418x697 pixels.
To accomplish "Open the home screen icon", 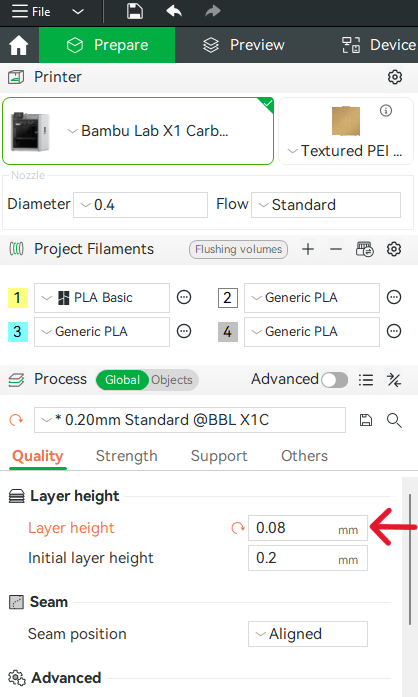I will (x=19, y=45).
